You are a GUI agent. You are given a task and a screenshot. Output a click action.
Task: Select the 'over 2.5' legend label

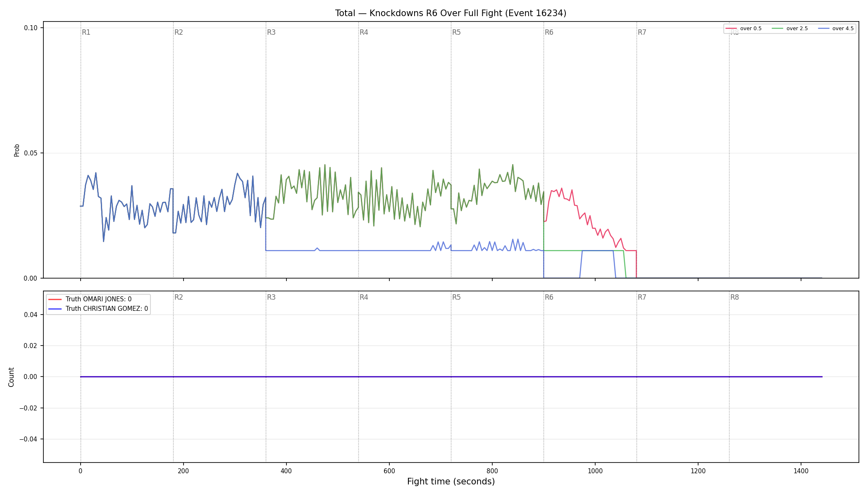[797, 29]
